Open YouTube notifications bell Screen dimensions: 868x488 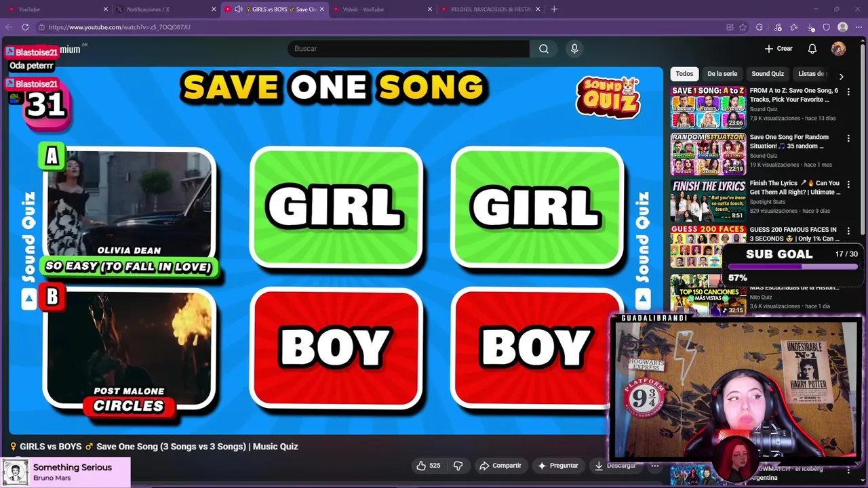(x=812, y=49)
